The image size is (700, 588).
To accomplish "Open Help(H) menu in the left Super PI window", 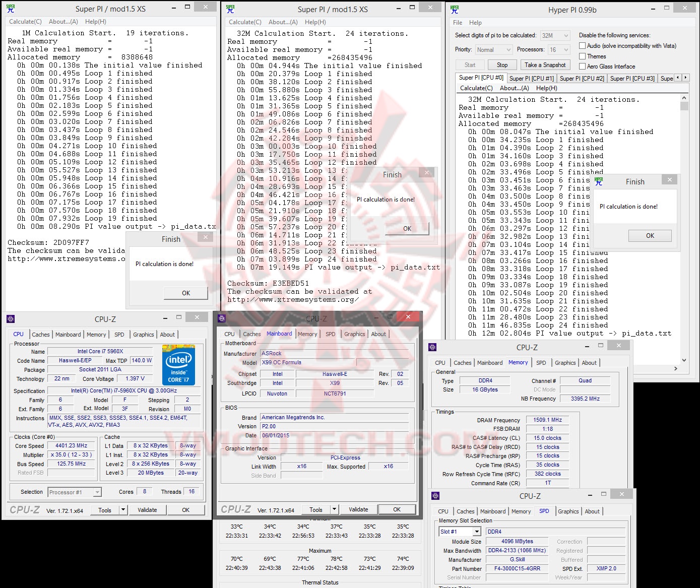I will click(x=95, y=22).
